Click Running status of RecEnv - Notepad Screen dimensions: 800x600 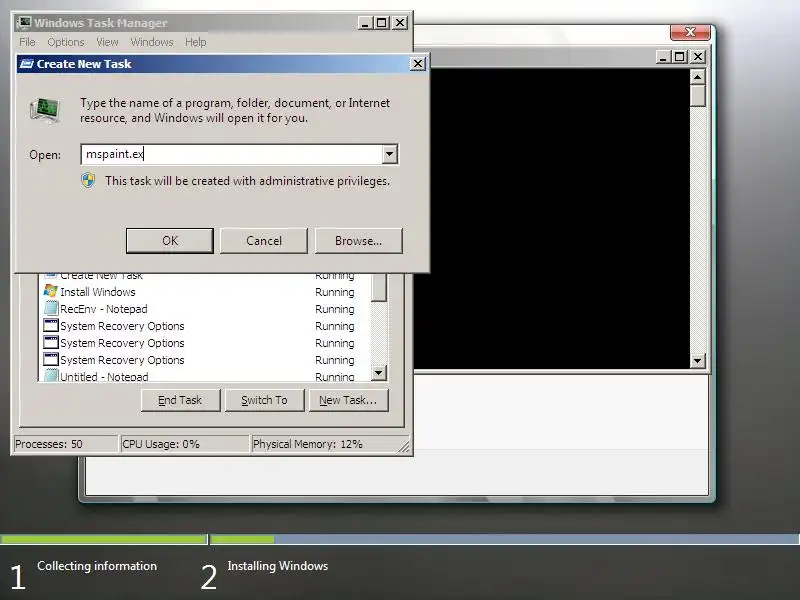(335, 309)
